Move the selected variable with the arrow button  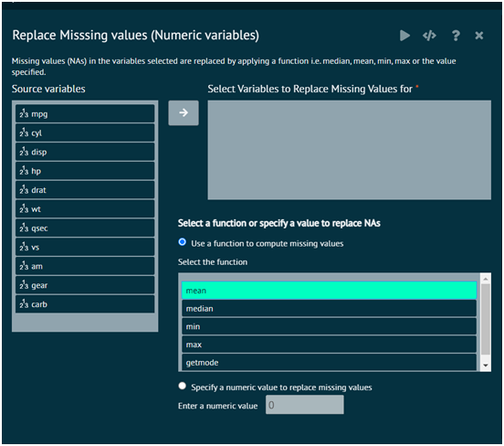tap(184, 112)
